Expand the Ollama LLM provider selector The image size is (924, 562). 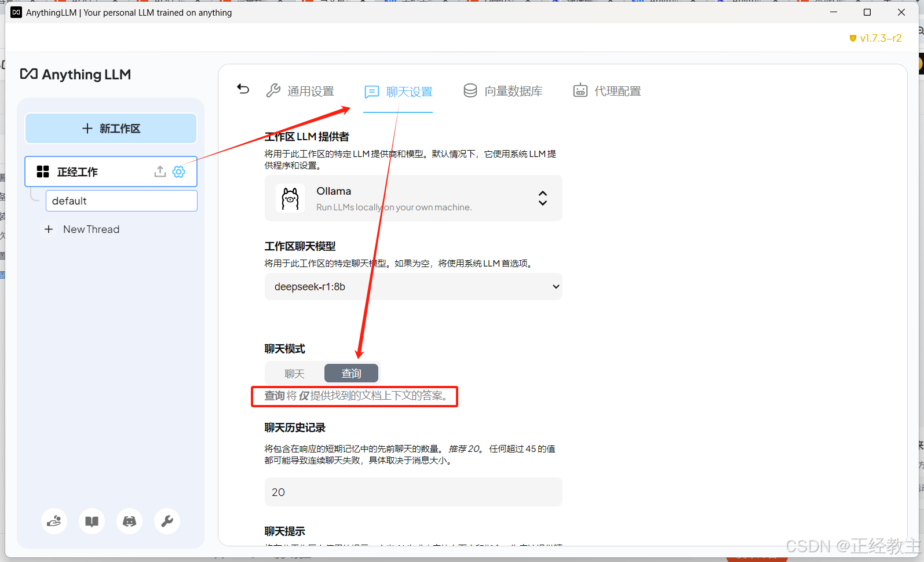pyautogui.click(x=413, y=198)
